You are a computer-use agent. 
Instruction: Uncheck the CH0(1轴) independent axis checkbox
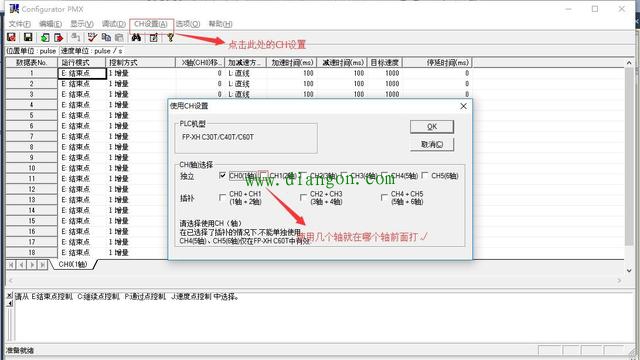222,176
